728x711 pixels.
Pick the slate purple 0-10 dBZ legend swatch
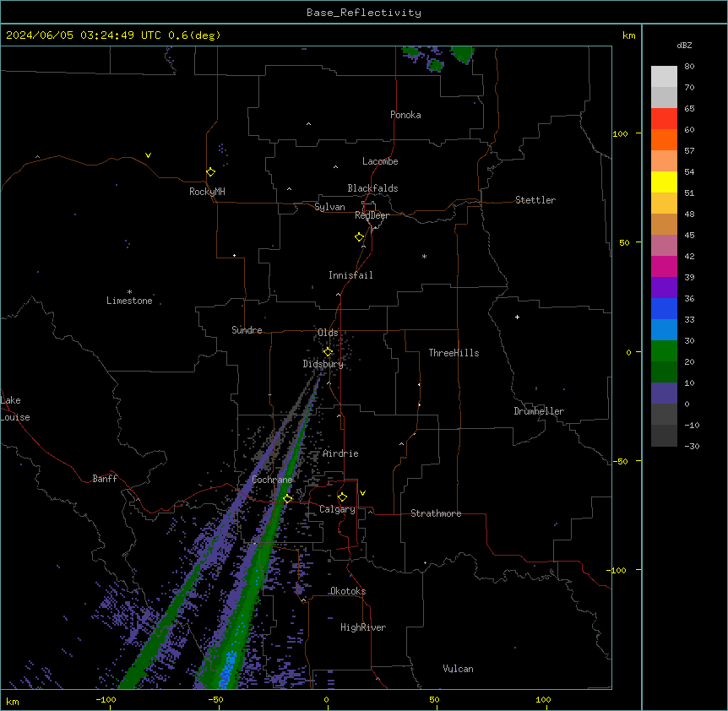(x=664, y=393)
